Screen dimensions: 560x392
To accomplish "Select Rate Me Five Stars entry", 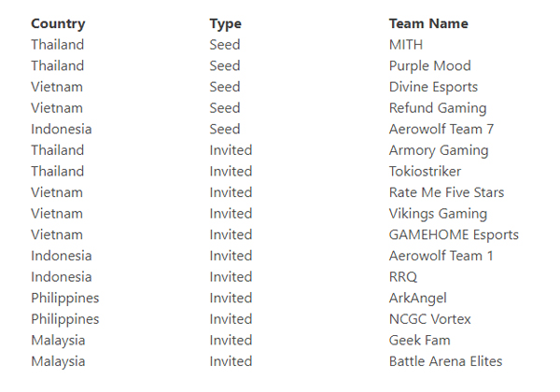I will [x=446, y=192].
